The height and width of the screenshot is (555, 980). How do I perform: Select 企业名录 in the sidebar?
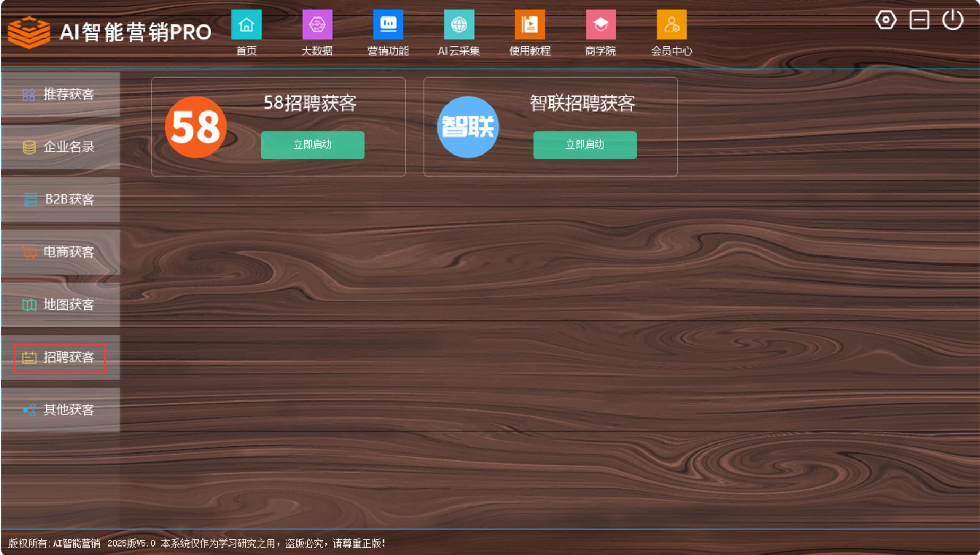click(60, 147)
